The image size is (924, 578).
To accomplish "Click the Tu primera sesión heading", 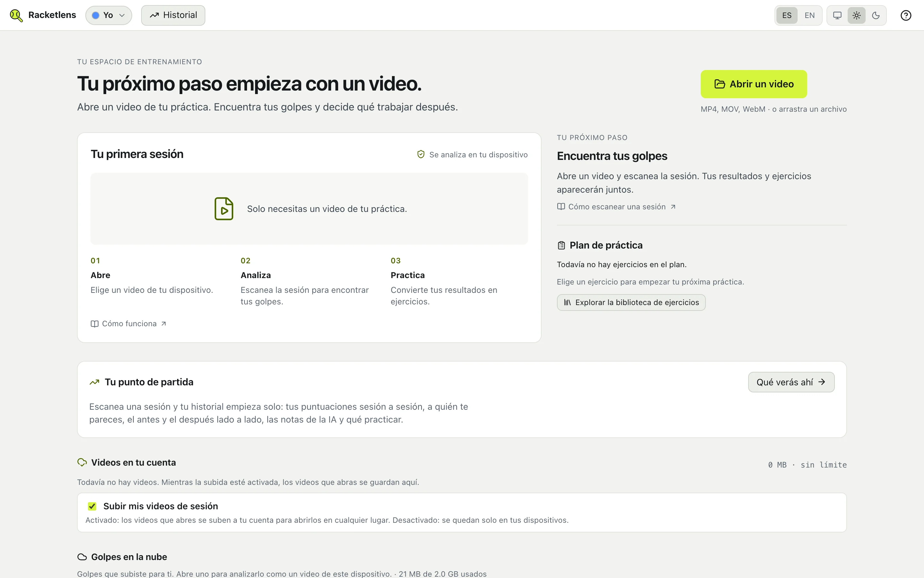I will 137,154.
